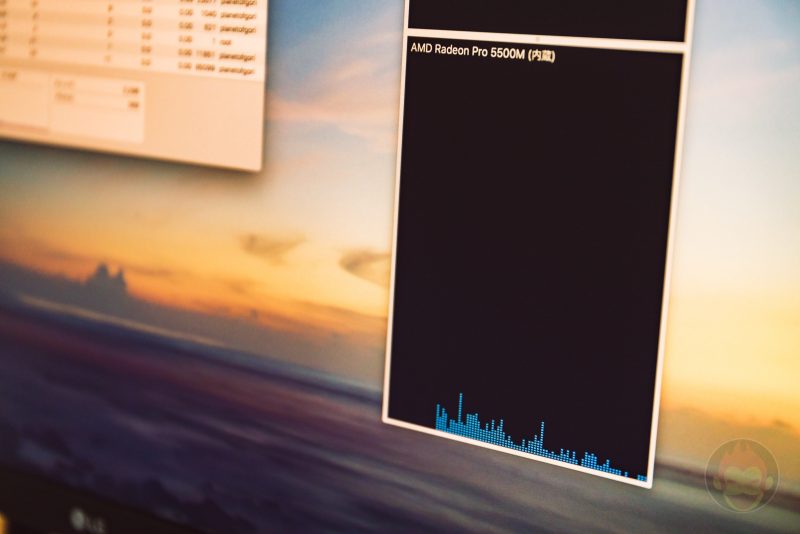This screenshot has width=800, height=534.
Task: Click the blue GPU usage history graph
Action: (x=540, y=438)
